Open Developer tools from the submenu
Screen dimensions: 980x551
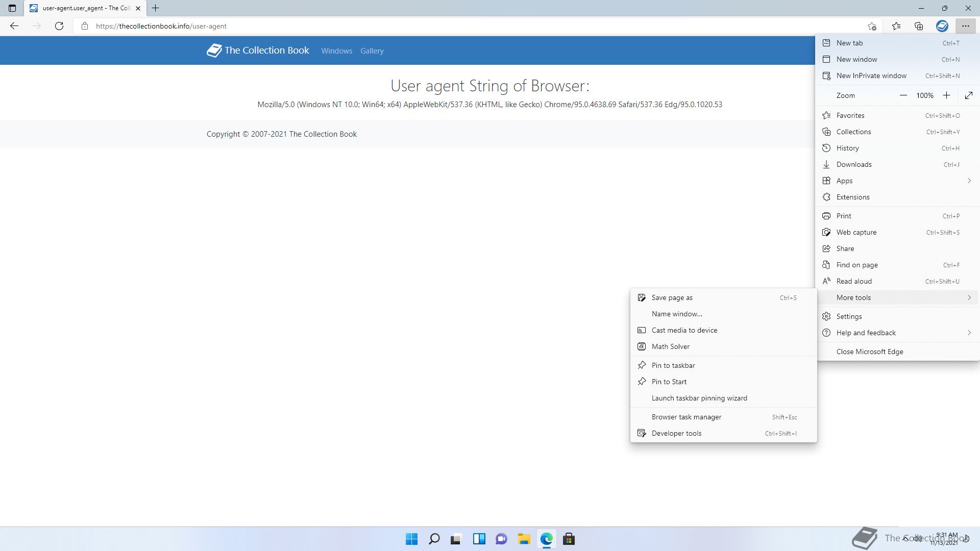pos(676,433)
